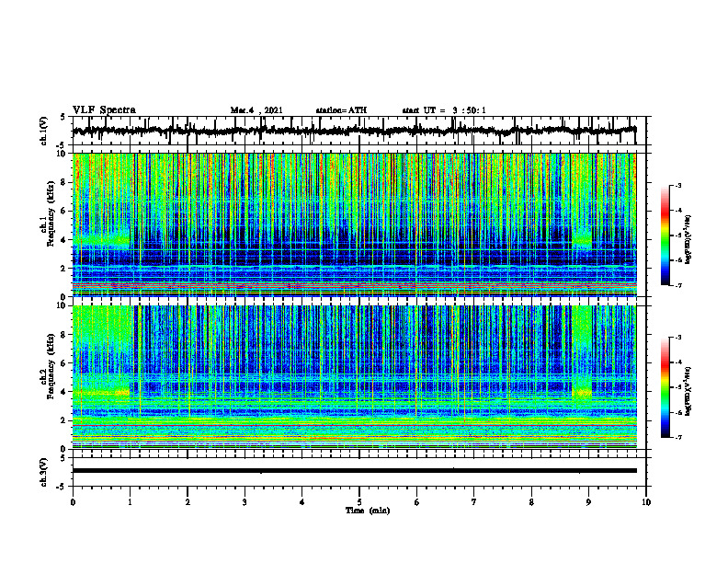Click inside the ch.2 spectrogram panel

click(x=355, y=377)
